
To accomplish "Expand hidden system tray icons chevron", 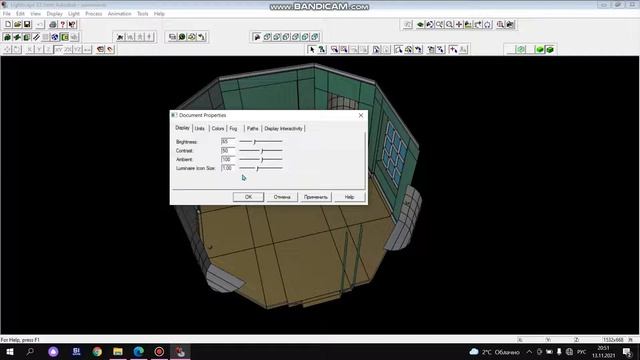I will (x=529, y=352).
